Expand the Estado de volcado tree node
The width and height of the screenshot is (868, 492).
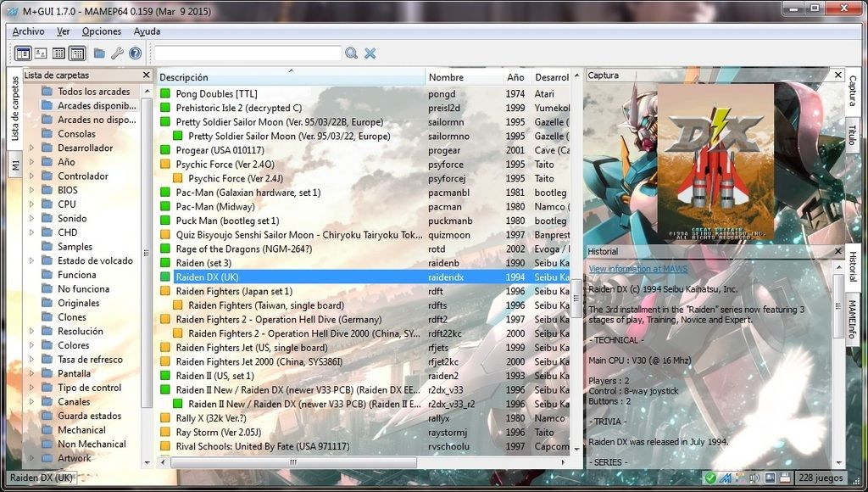click(31, 260)
